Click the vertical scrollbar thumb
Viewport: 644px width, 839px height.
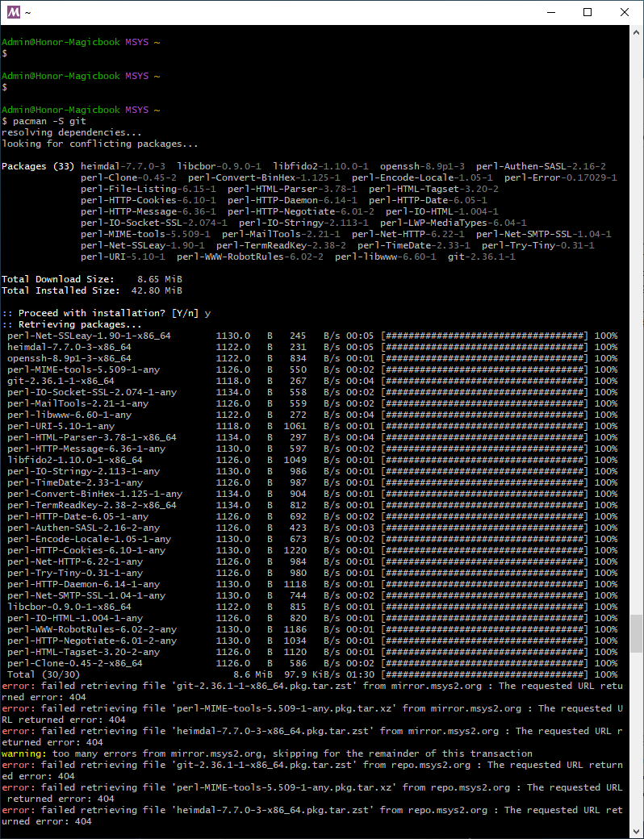coord(637,633)
